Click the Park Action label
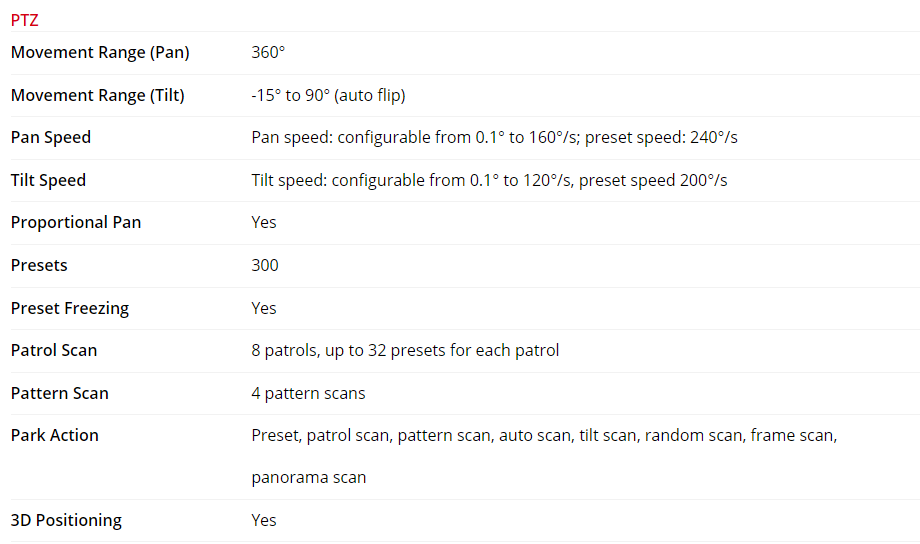The height and width of the screenshot is (544, 920). pos(55,436)
